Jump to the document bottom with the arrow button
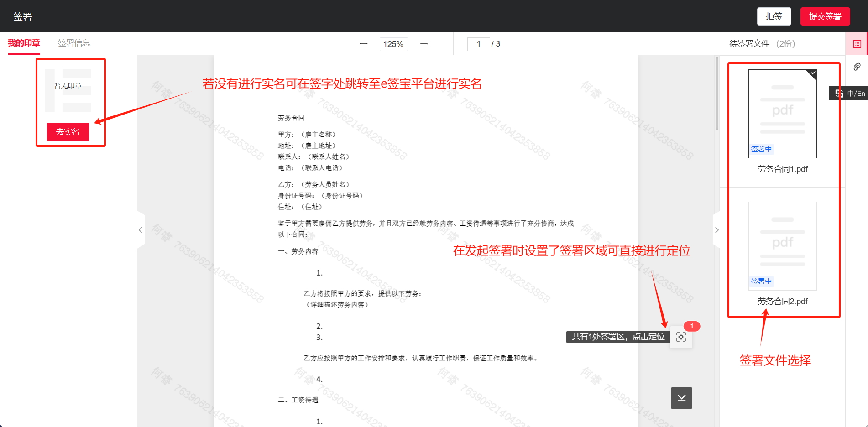Viewport: 868px width, 427px height. (x=681, y=398)
